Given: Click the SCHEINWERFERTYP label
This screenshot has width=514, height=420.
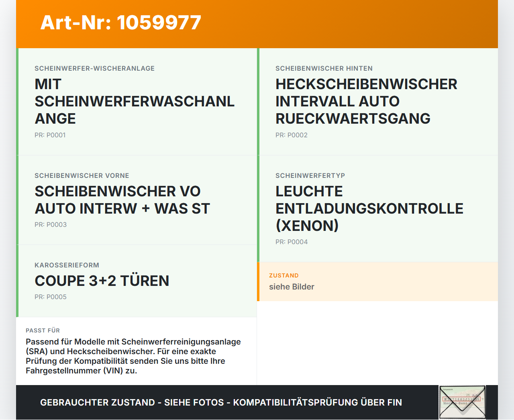Looking at the screenshot, I should click(x=310, y=175).
